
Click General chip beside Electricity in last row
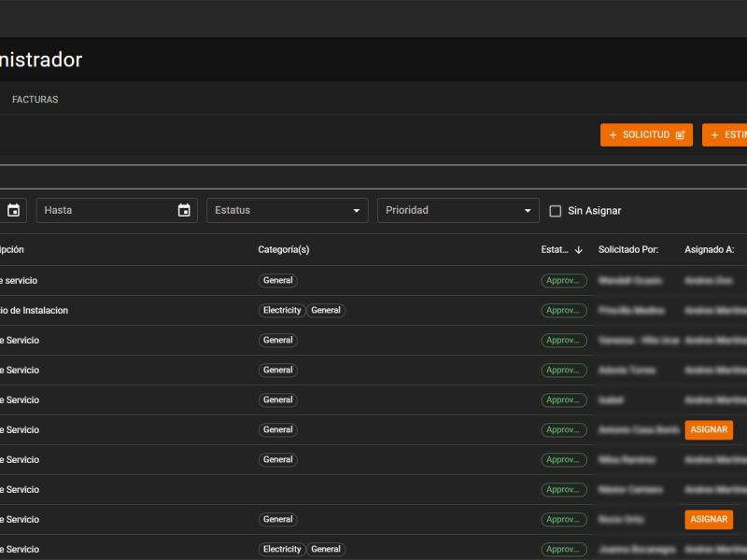pyautogui.click(x=326, y=550)
